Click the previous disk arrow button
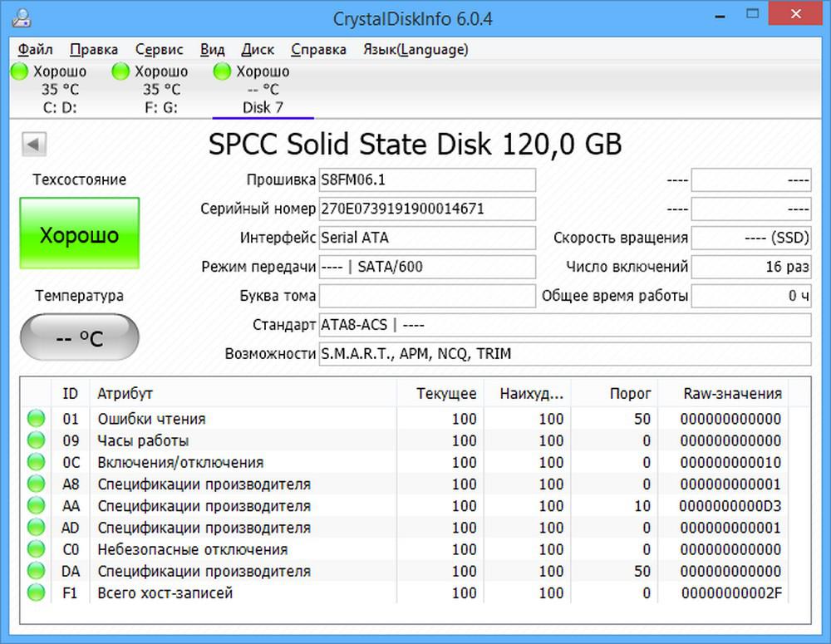The height and width of the screenshot is (644, 831). point(35,145)
